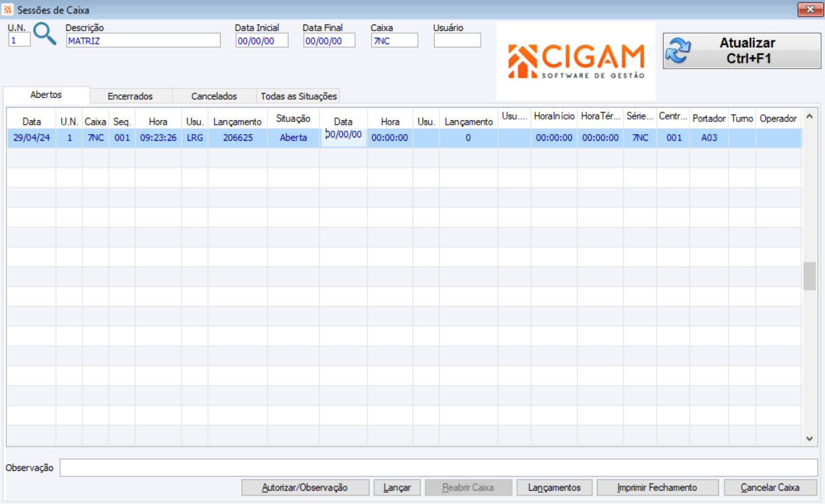Focus the empty Usuário field
The image size is (825, 504).
[457, 40]
